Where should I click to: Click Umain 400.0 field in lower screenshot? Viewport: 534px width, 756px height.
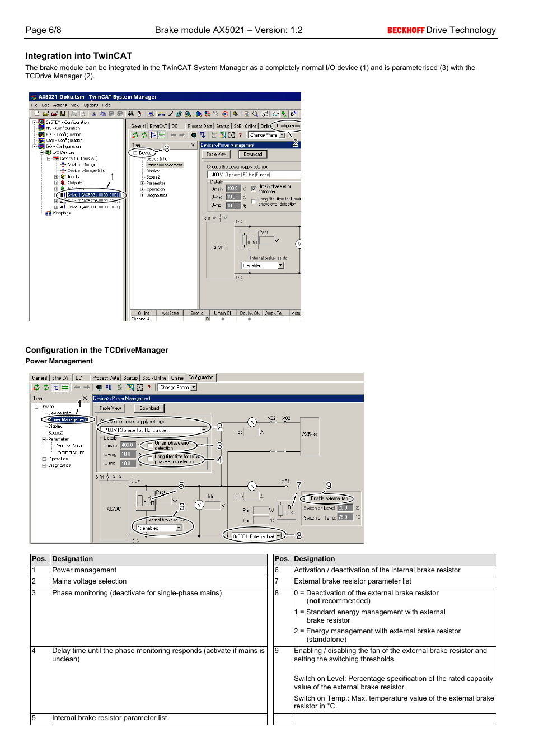coord(128,445)
